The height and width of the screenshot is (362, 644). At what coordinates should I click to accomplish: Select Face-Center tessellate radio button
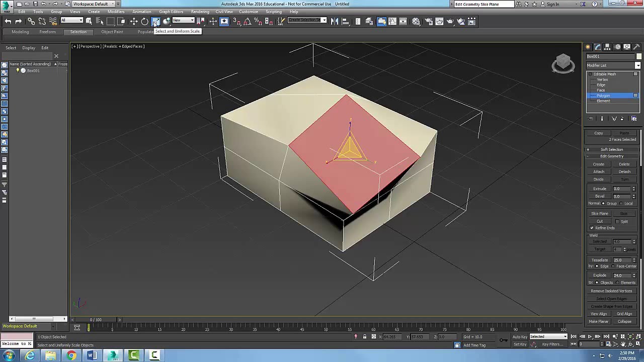click(613, 266)
